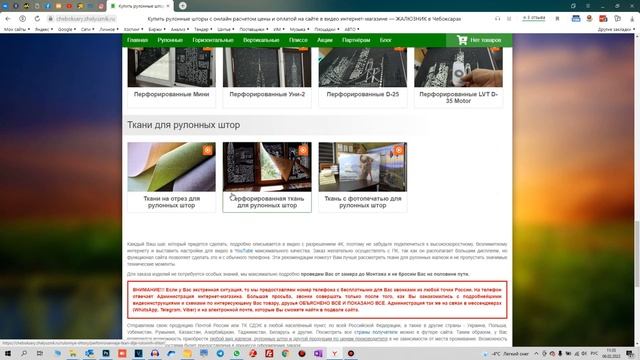Open a new browser tab with plus icon
The height and width of the screenshot is (360, 640).
click(183, 6)
